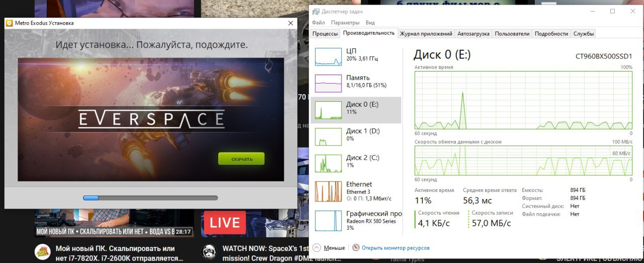Click the Task Manager title bar icon
The height and width of the screenshot is (263, 644).
click(x=315, y=11)
